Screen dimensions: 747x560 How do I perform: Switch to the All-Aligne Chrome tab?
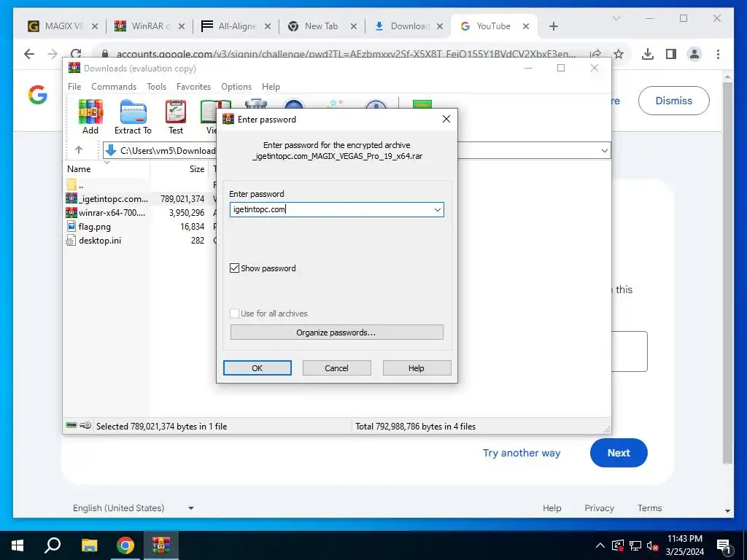coord(236,26)
